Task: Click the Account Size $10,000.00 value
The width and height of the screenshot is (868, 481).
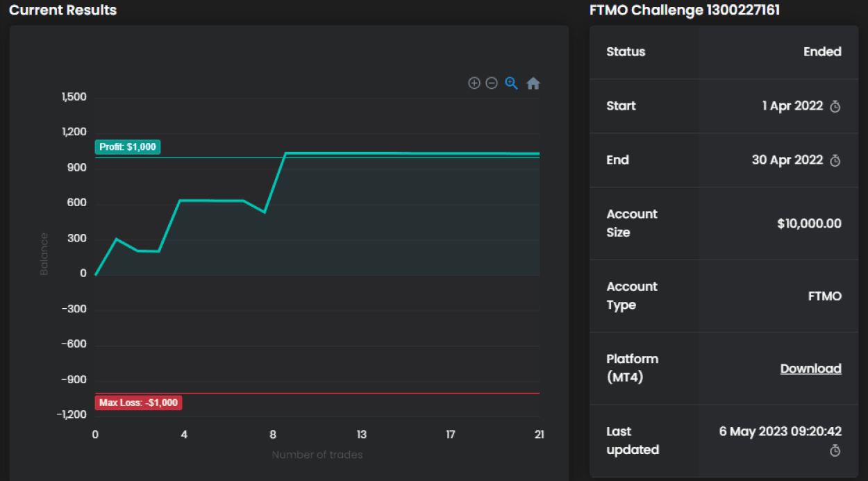Action: click(x=809, y=223)
